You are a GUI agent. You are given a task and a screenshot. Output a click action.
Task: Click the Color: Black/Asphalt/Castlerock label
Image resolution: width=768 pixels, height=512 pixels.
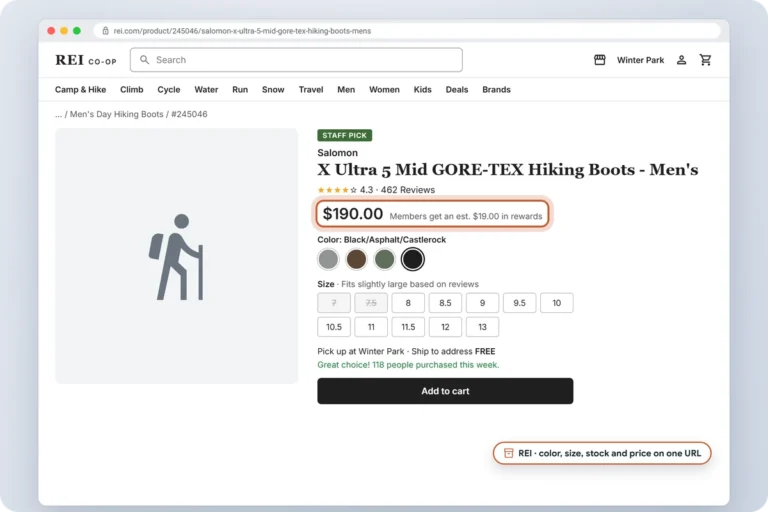click(382, 240)
